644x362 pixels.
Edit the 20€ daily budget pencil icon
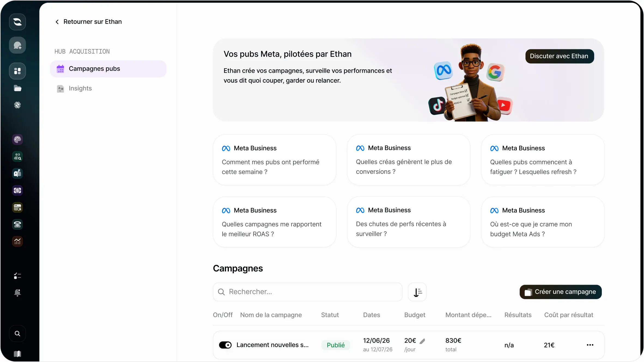click(x=422, y=341)
